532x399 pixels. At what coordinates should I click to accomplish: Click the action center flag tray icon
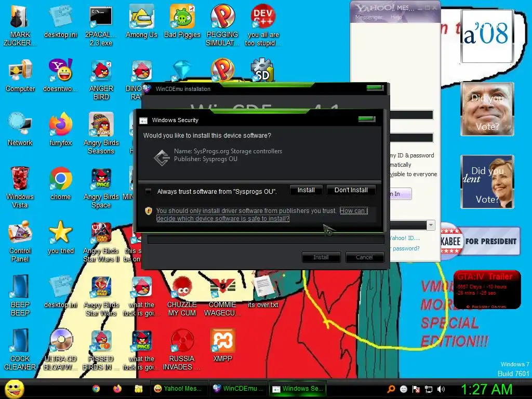point(416,389)
